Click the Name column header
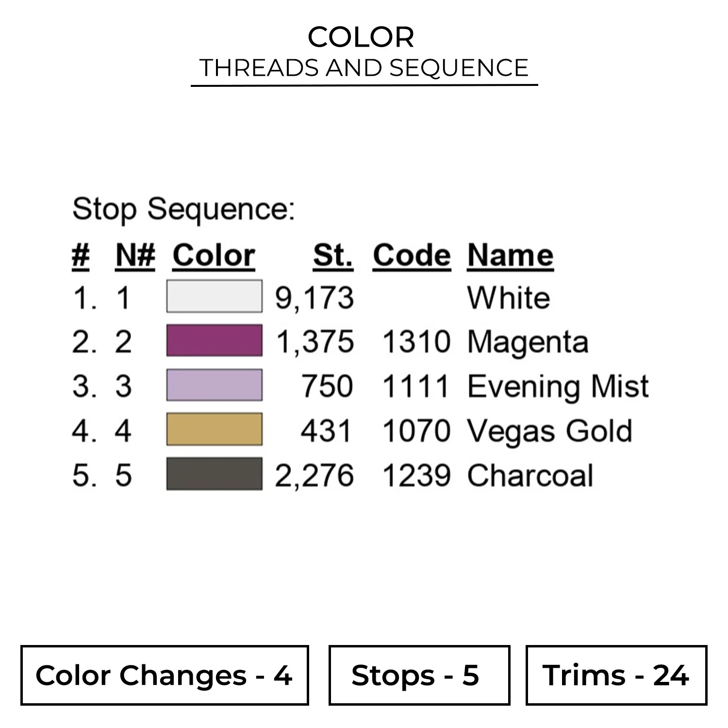 510,255
